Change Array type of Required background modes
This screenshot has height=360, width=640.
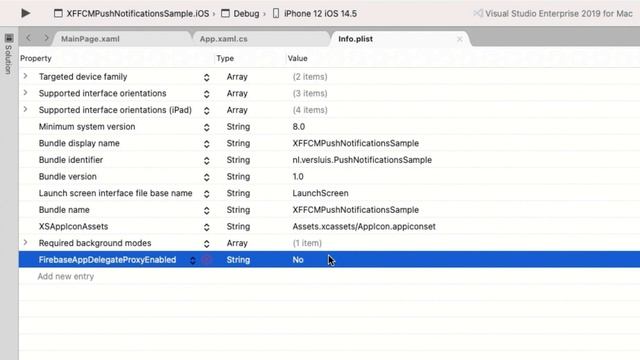point(237,243)
